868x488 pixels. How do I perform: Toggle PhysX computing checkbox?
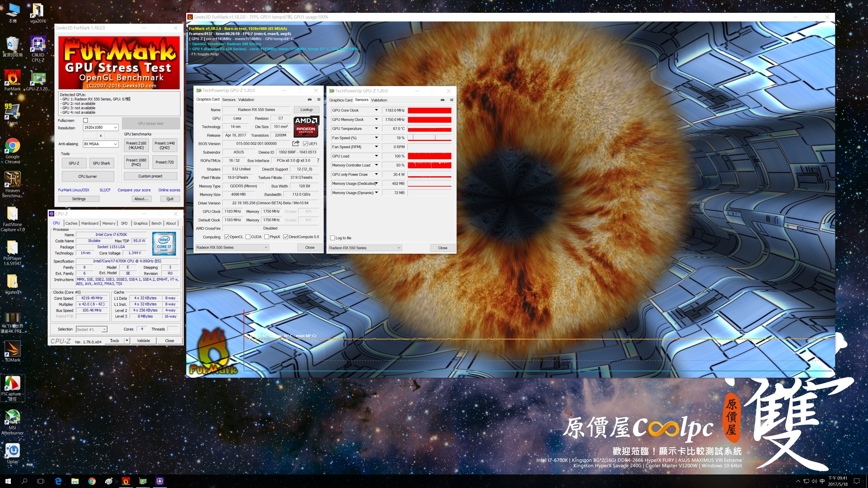point(267,237)
